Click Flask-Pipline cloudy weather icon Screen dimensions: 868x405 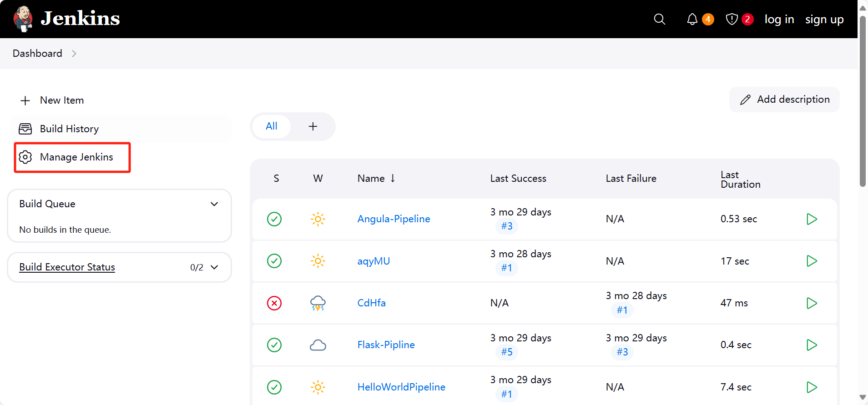tap(318, 345)
